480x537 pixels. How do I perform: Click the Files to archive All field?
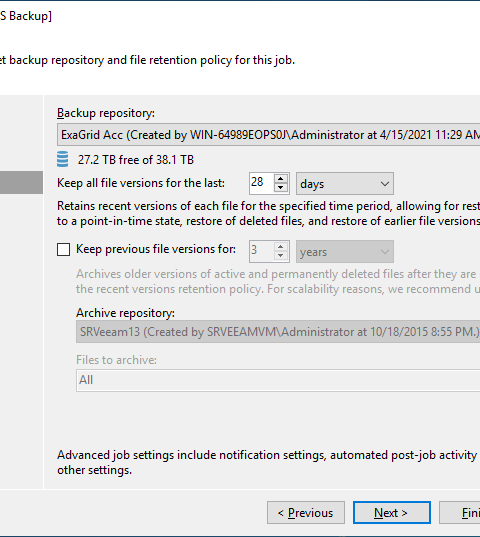pyautogui.click(x=278, y=380)
